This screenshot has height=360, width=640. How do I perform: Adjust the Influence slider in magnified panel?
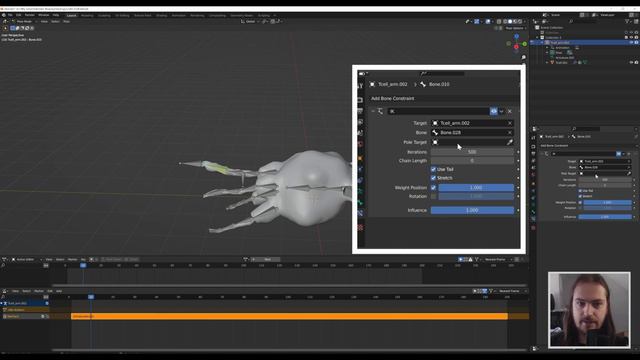tap(472, 210)
